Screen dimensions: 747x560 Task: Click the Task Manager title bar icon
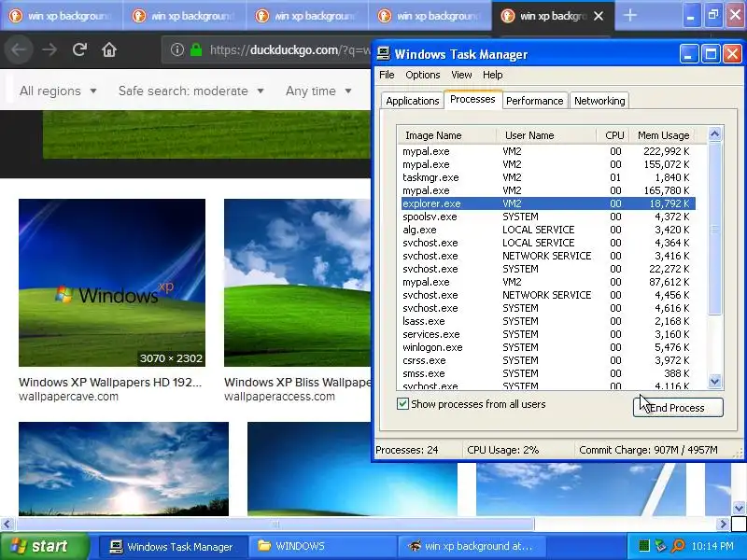tap(383, 54)
